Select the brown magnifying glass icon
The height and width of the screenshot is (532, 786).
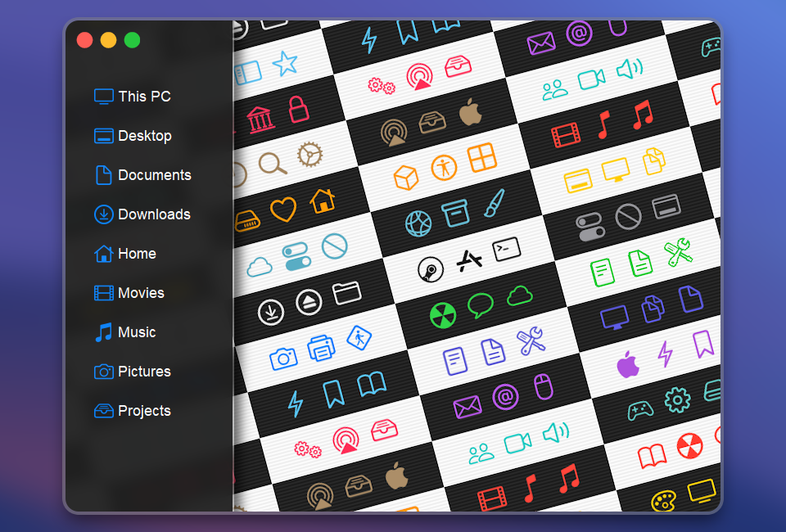click(x=272, y=164)
